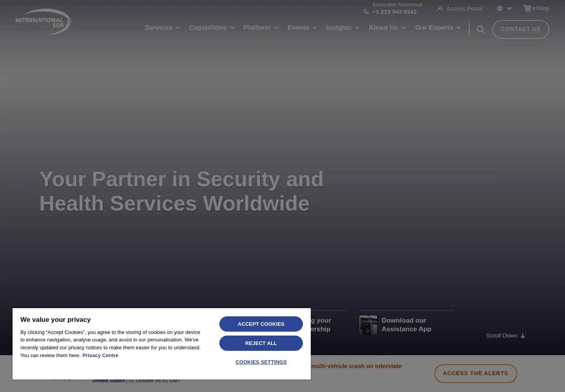Open the Our Experts menu item
Image resolution: width=565 pixels, height=392 pixels.
[x=434, y=28]
